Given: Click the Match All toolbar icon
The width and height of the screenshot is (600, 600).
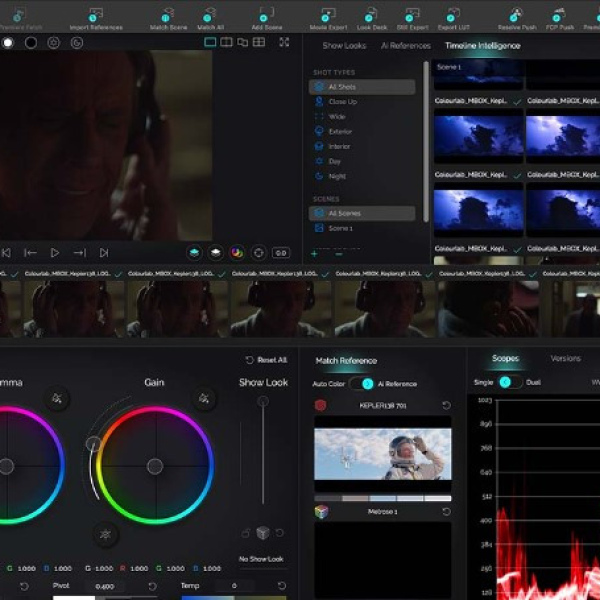Looking at the screenshot, I should pos(210,15).
